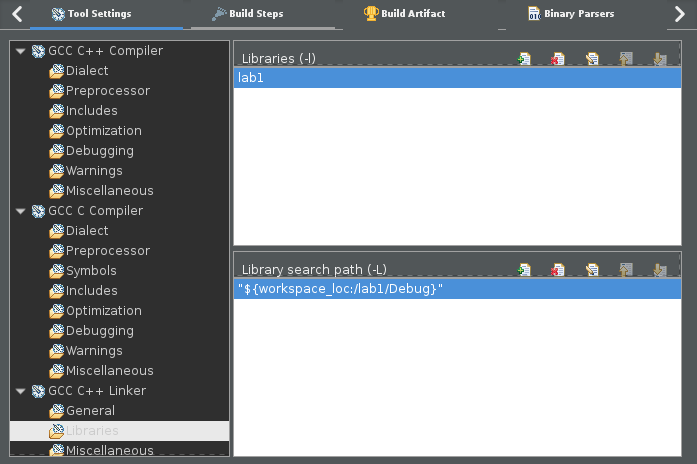The width and height of the screenshot is (697, 464).
Task: Select the lab1 library entry
Action: [x=457, y=78]
